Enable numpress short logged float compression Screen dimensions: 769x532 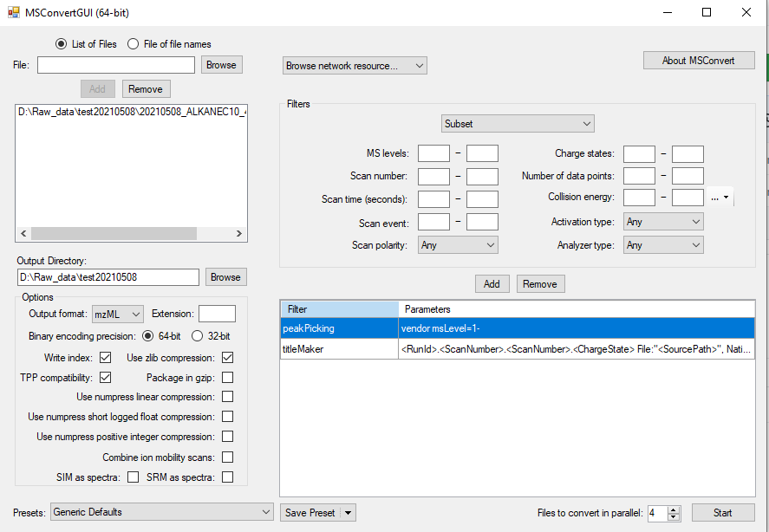(x=227, y=417)
